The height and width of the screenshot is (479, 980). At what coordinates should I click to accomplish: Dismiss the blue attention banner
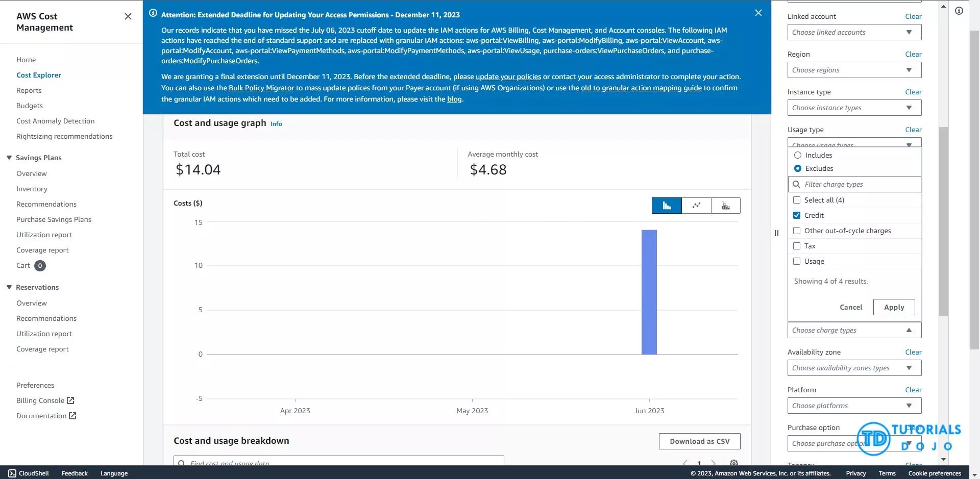pyautogui.click(x=758, y=13)
